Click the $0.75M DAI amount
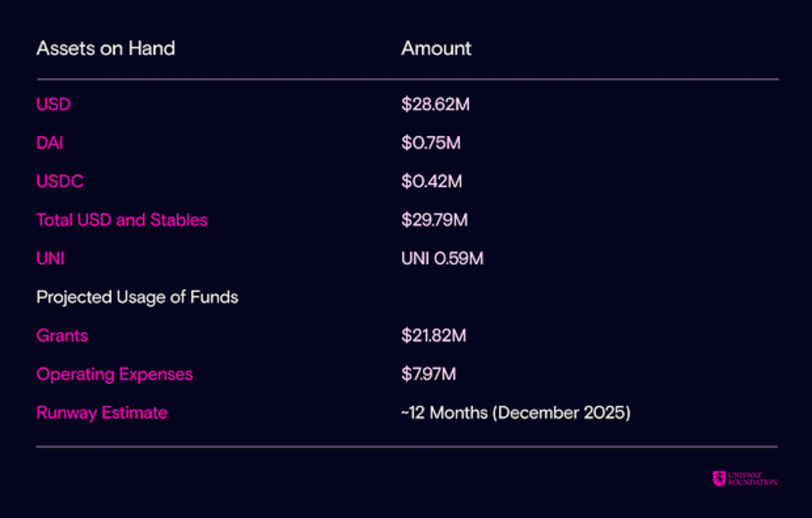Image resolution: width=812 pixels, height=518 pixels. [x=431, y=143]
